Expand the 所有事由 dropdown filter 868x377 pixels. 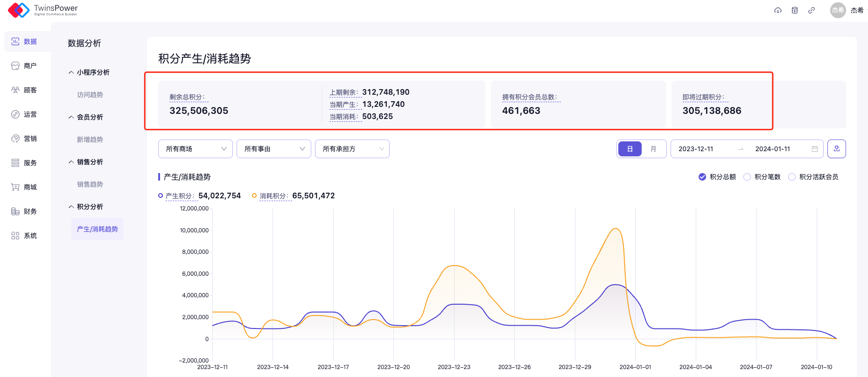[273, 149]
